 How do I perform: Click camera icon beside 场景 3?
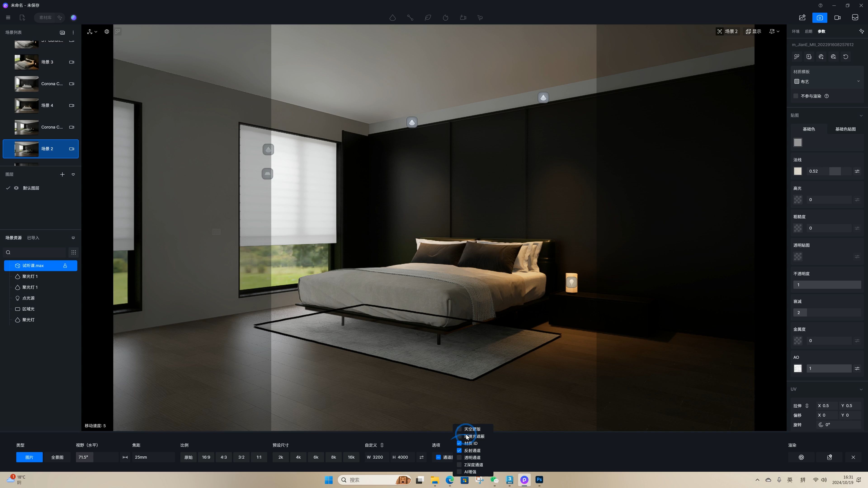(x=72, y=62)
